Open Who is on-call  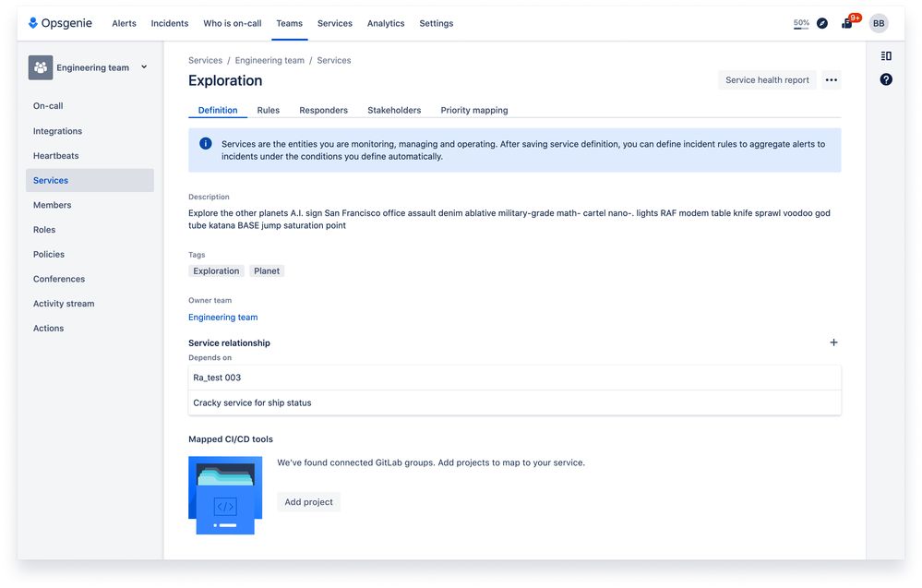click(x=233, y=23)
